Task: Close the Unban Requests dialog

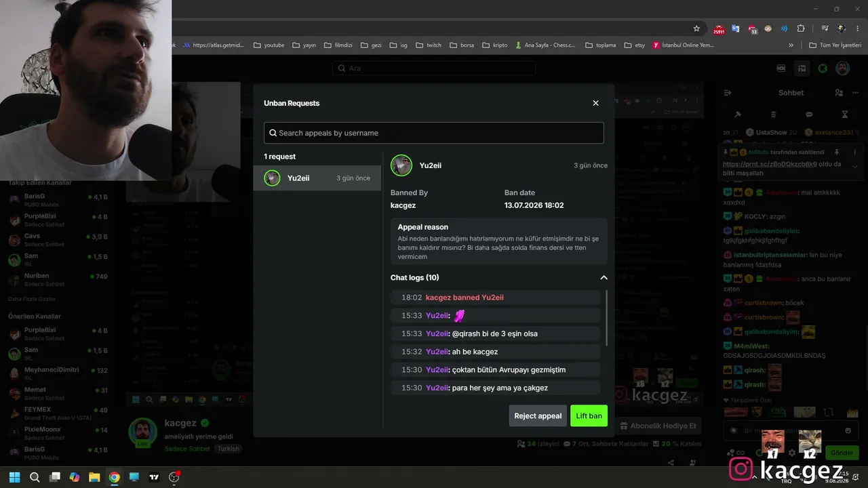Action: (595, 103)
